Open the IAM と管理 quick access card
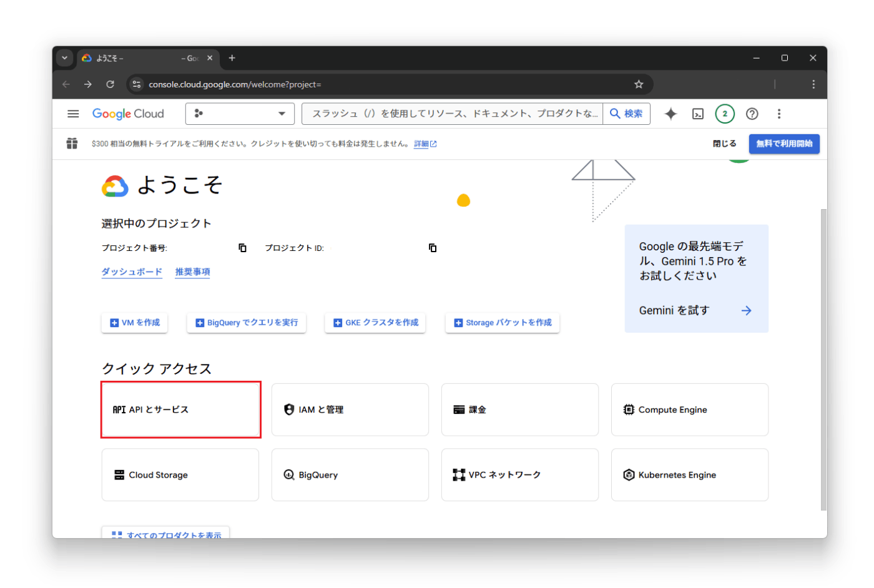The image size is (874, 588). (350, 409)
